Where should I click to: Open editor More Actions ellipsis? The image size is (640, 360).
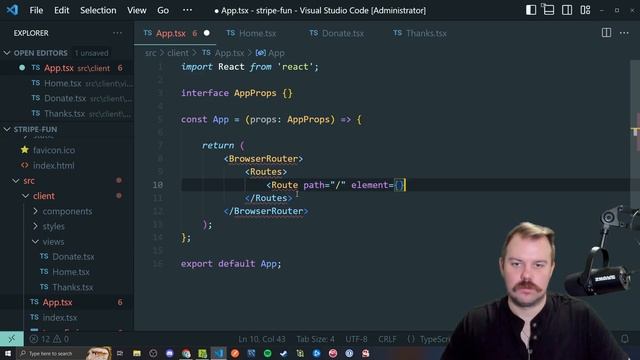click(x=624, y=33)
